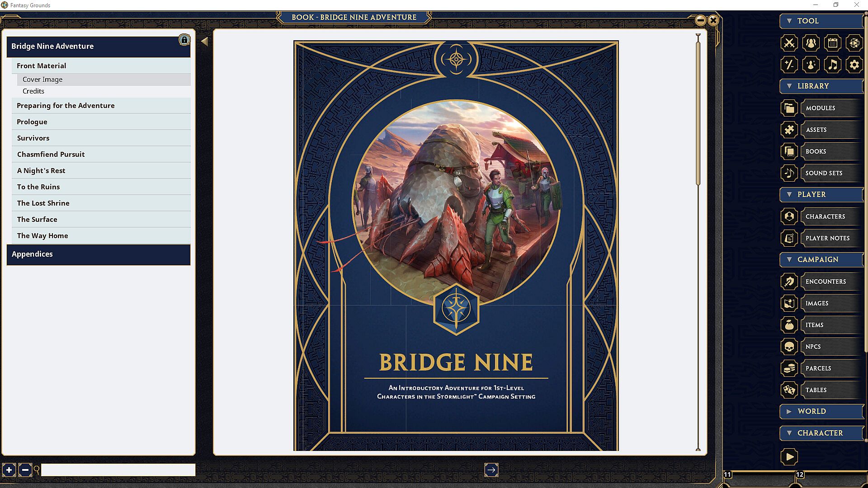Toggle the lock icon on book index
The image size is (868, 488).
coord(184,40)
